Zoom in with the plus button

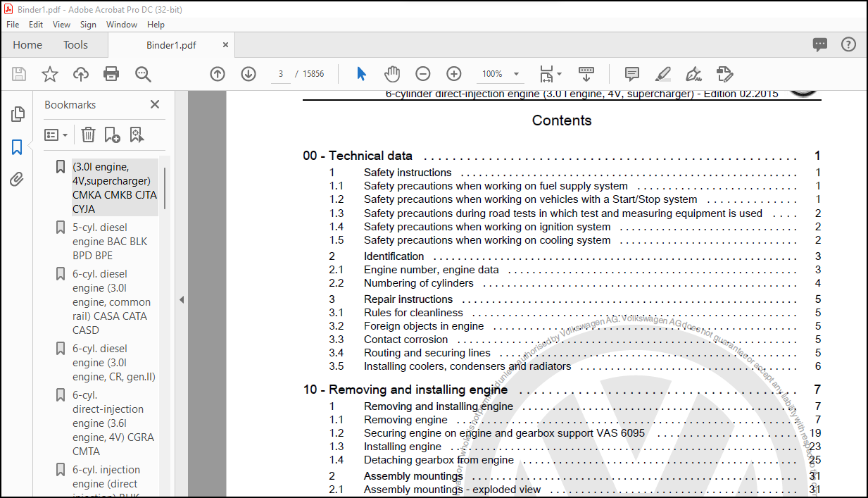click(x=454, y=74)
